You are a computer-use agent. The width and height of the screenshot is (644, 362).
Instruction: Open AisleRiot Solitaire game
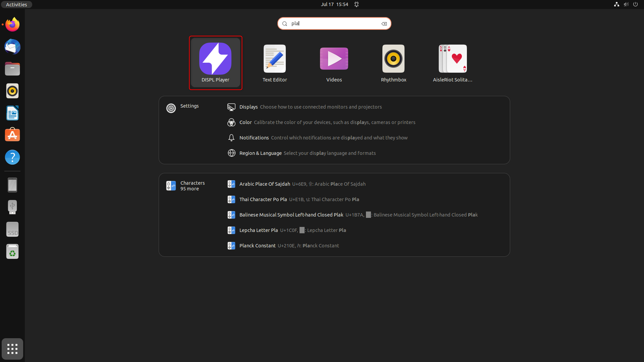tap(452, 63)
